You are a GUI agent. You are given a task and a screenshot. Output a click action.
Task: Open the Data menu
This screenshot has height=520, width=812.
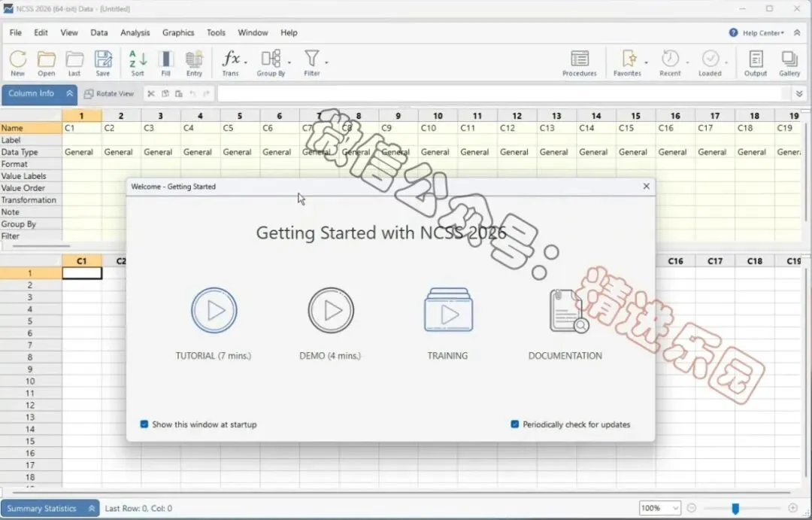(x=99, y=32)
